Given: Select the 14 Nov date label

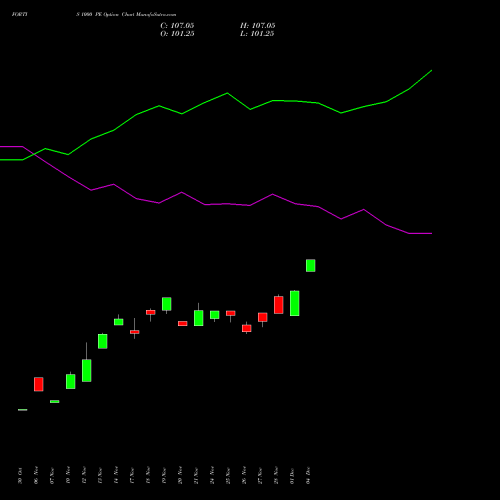Looking at the screenshot, I should point(116,475).
